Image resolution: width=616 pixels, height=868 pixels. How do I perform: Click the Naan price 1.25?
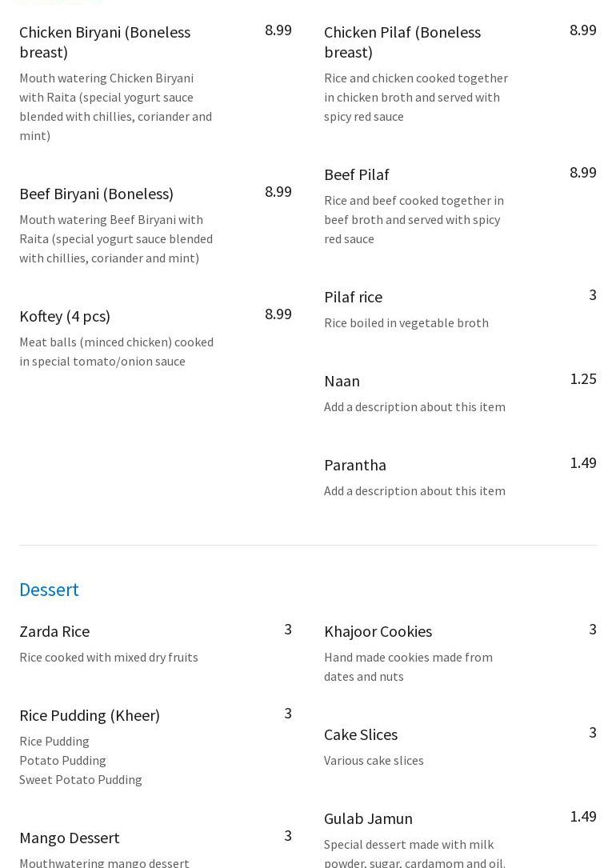pyautogui.click(x=582, y=379)
